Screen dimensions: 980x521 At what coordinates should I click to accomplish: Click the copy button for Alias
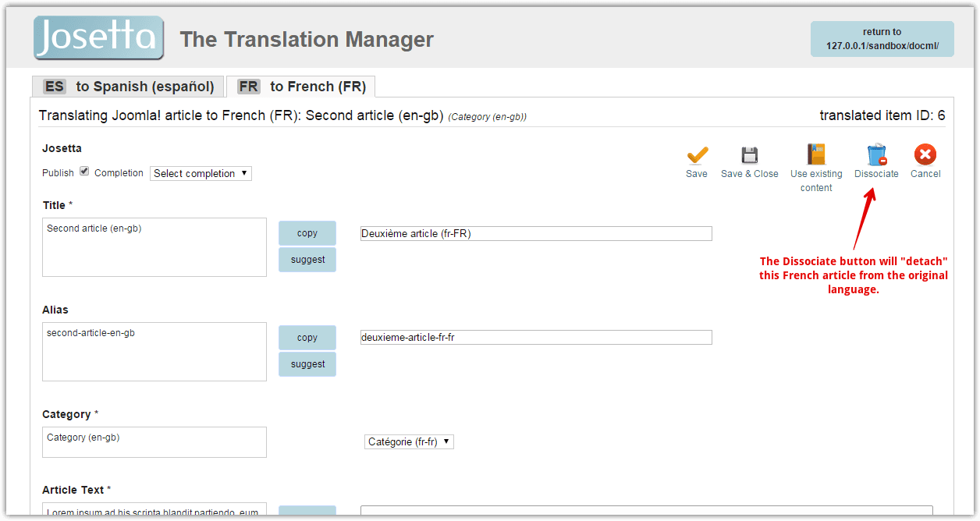(x=307, y=338)
